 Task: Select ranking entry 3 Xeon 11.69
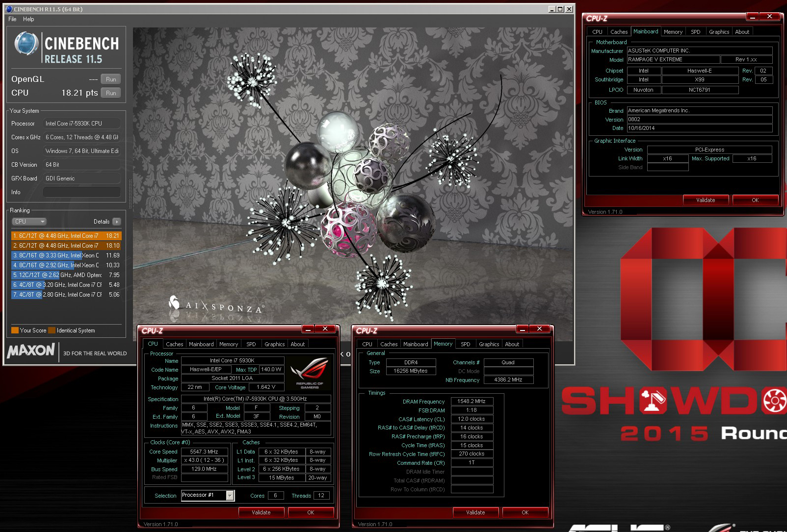click(66, 255)
